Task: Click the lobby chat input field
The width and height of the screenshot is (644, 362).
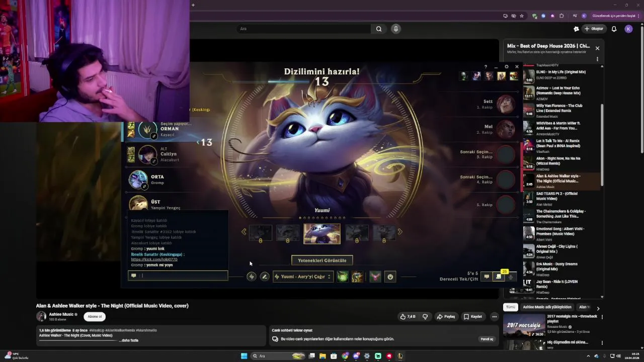Action: coord(178,276)
